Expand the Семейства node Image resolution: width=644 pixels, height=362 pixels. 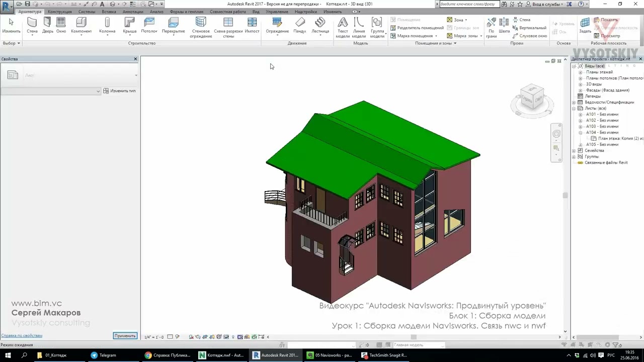(574, 151)
